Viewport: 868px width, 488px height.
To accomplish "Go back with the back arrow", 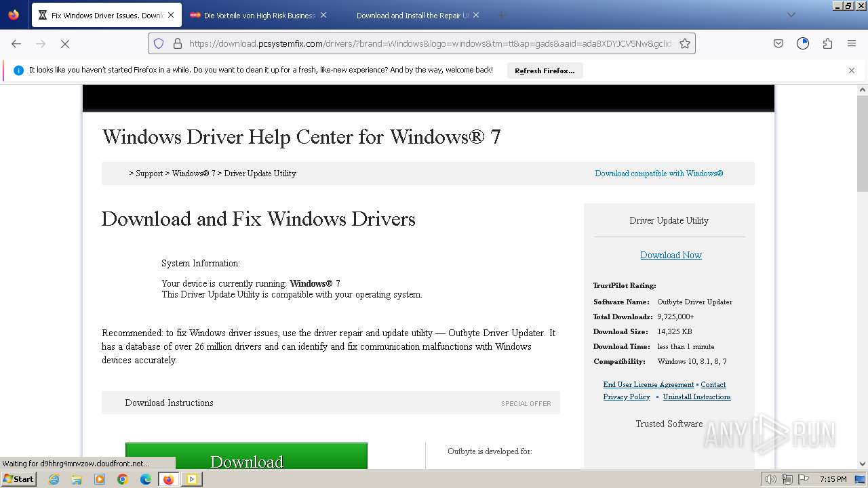I will pyautogui.click(x=16, y=43).
